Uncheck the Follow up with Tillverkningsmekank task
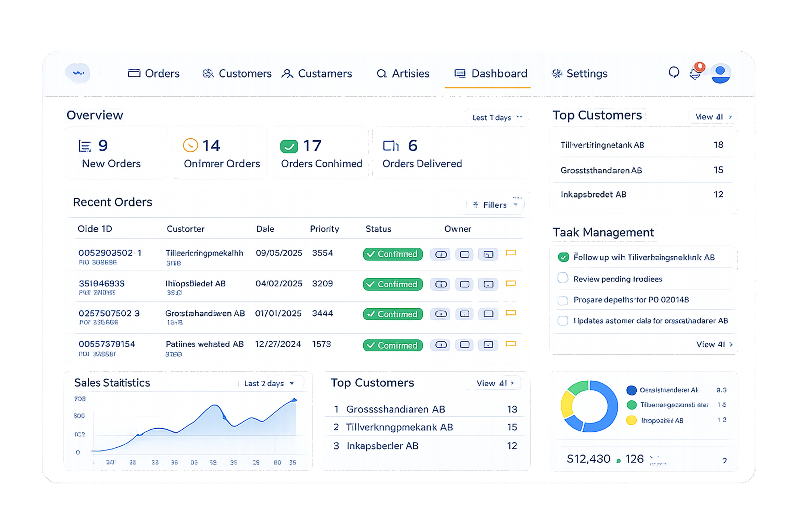This screenshot has width=799, height=532. click(563, 257)
